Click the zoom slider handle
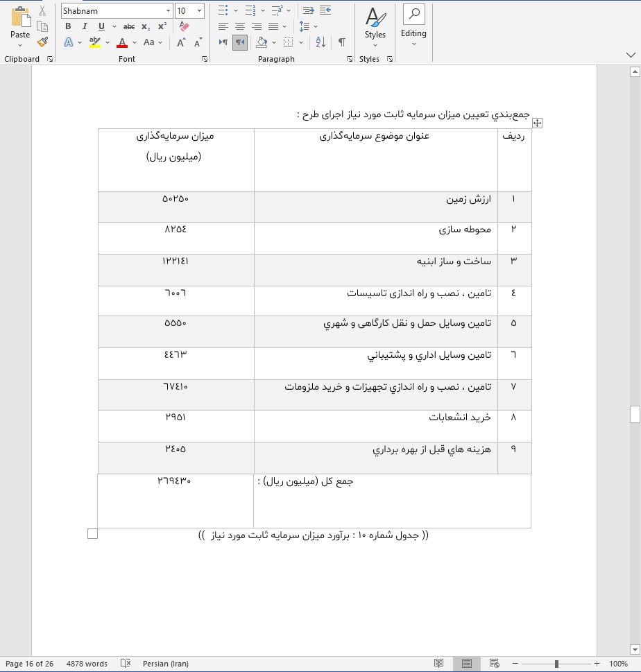Viewport: 641px width, 672px height. 556,664
